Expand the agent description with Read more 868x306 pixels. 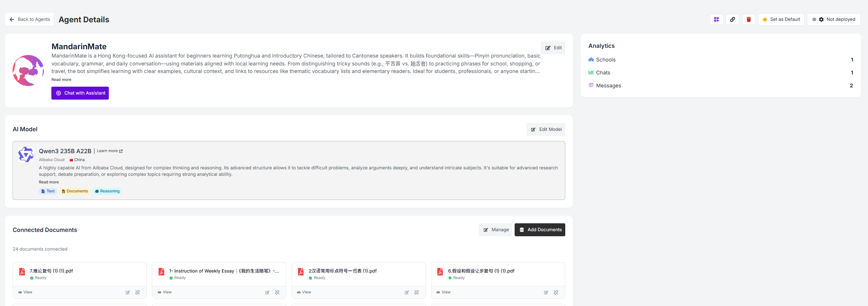tap(61, 79)
